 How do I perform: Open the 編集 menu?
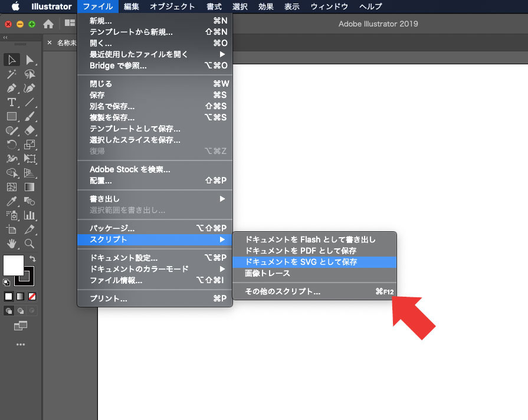click(132, 6)
